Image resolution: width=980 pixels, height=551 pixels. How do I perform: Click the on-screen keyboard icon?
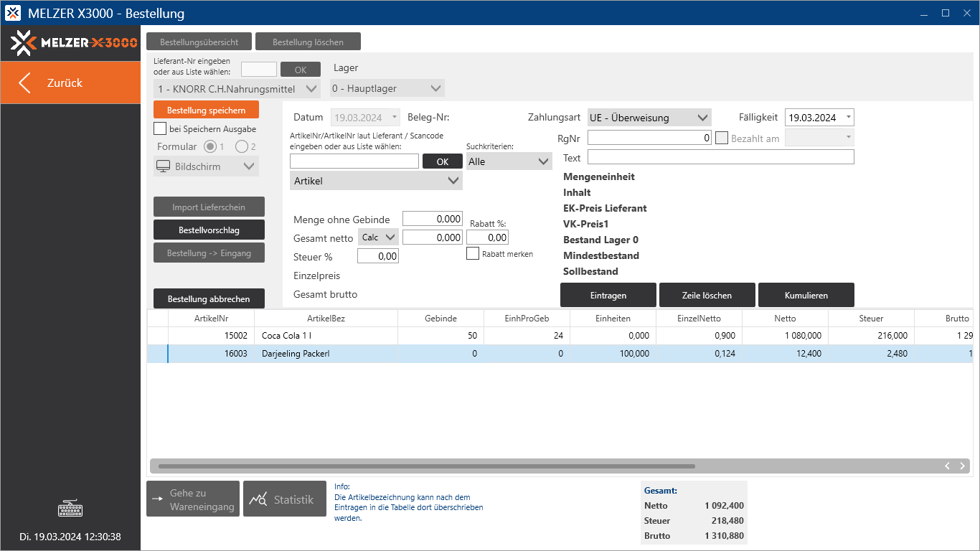pyautogui.click(x=70, y=509)
